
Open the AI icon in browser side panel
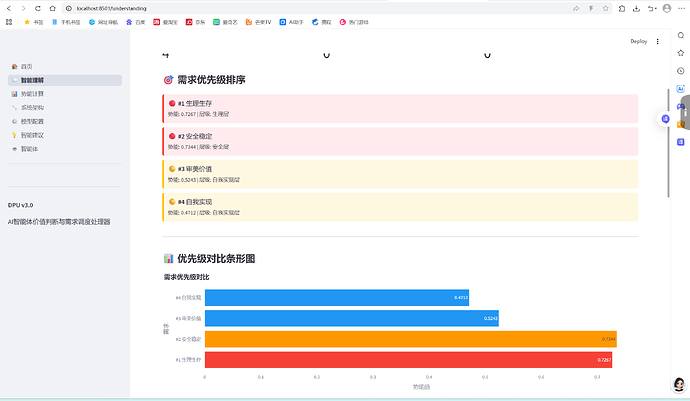coord(681,88)
